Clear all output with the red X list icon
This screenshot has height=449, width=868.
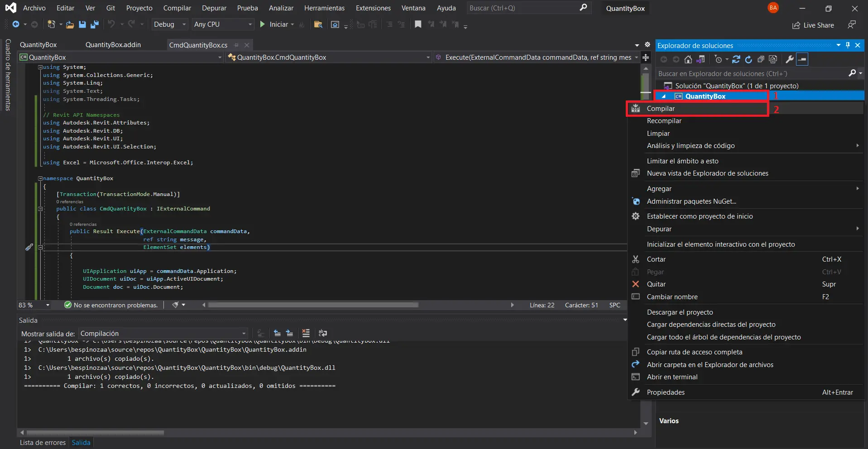(306, 333)
